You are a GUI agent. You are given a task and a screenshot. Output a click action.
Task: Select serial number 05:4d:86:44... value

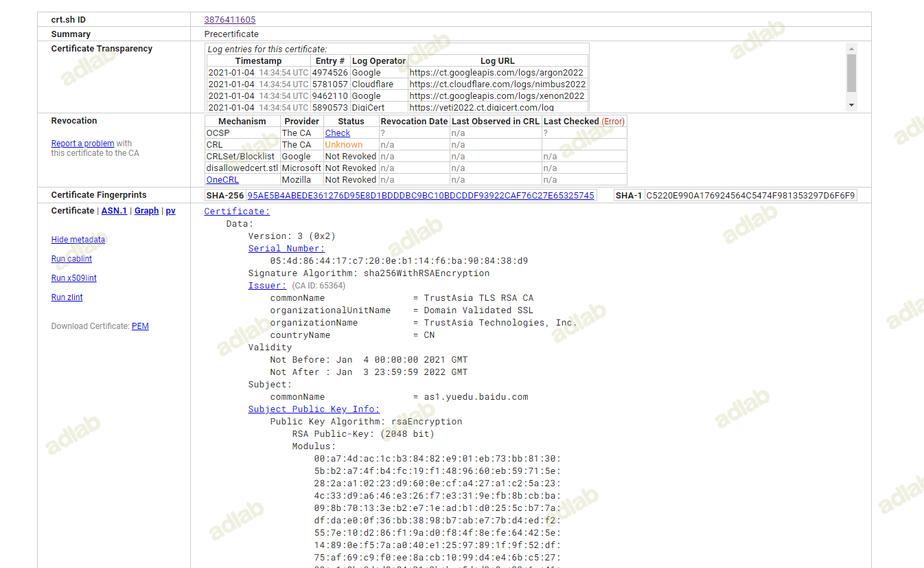click(x=399, y=261)
